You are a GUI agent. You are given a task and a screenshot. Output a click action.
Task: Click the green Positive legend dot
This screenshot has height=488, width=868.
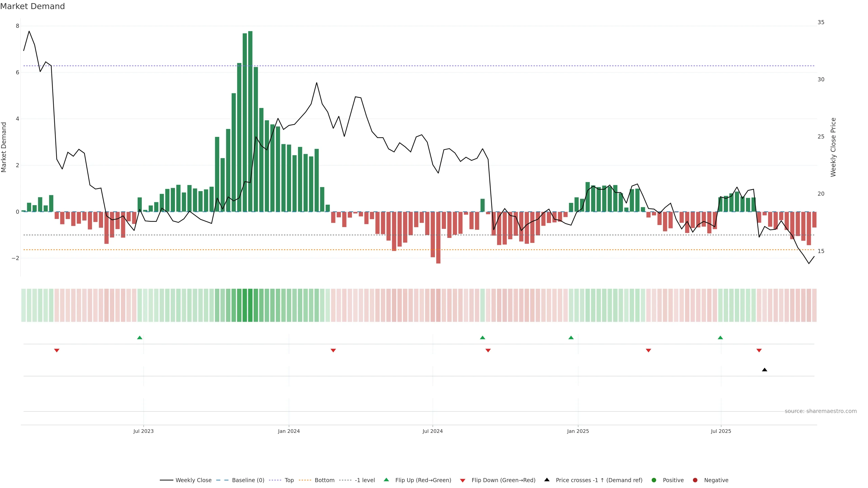[654, 480]
